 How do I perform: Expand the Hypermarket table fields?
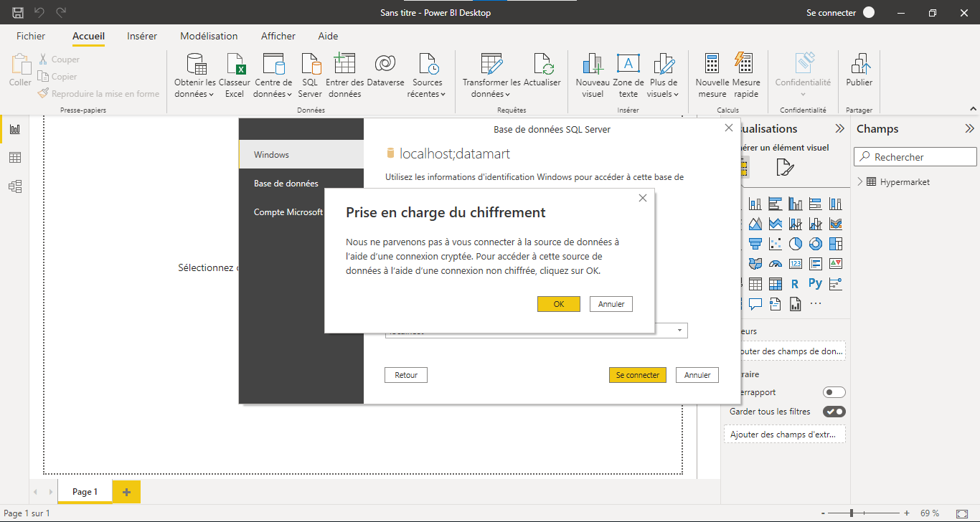tap(860, 182)
